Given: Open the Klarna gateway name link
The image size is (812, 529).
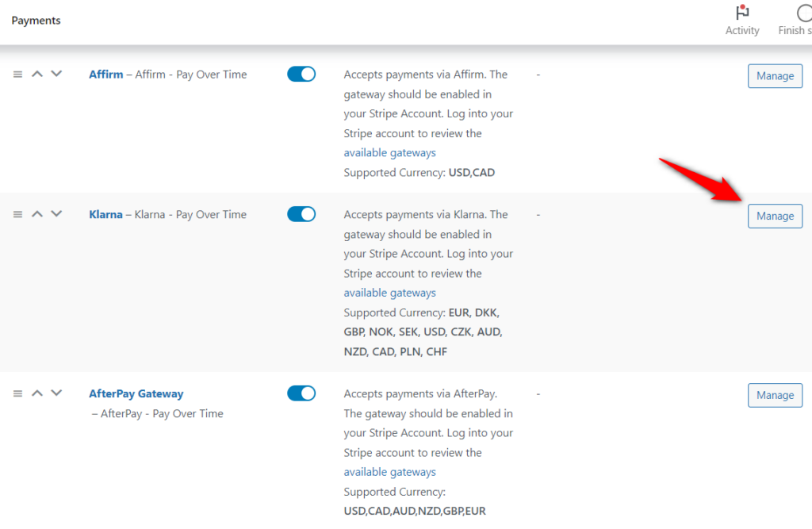Looking at the screenshot, I should click(105, 215).
